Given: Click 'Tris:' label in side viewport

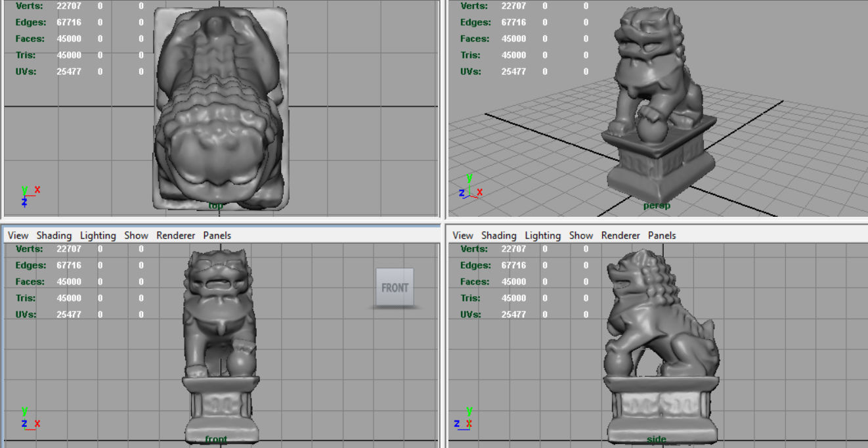Looking at the screenshot, I should pyautogui.click(x=470, y=298).
